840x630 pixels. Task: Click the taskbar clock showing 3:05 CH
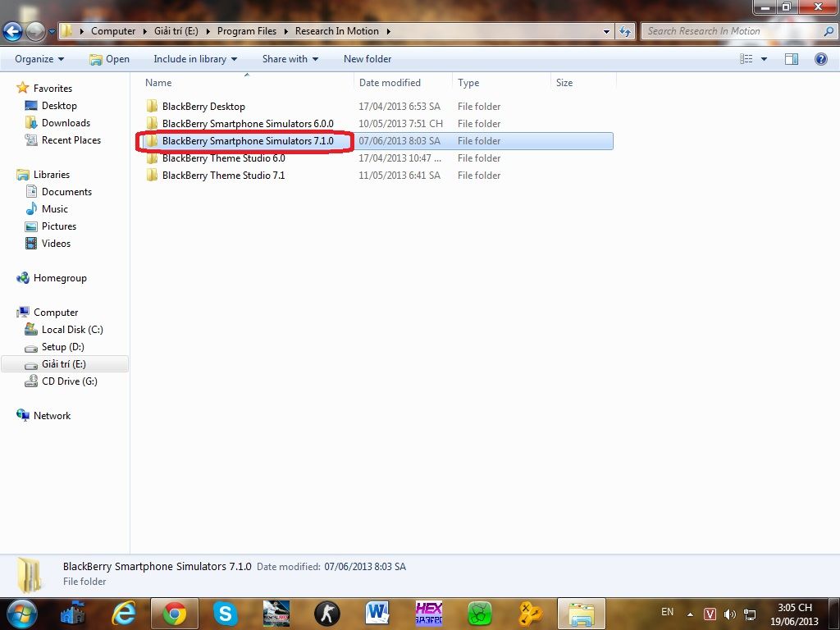(x=794, y=614)
